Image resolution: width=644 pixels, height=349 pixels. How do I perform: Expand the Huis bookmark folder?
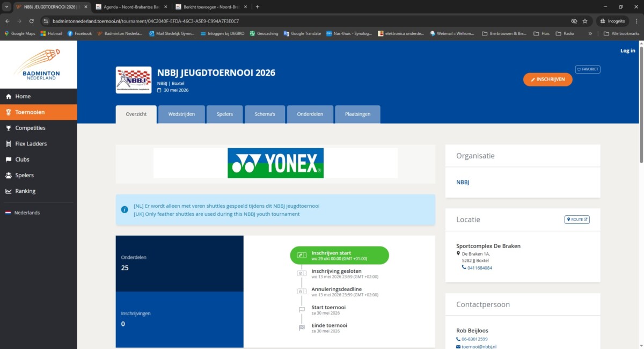[541, 33]
